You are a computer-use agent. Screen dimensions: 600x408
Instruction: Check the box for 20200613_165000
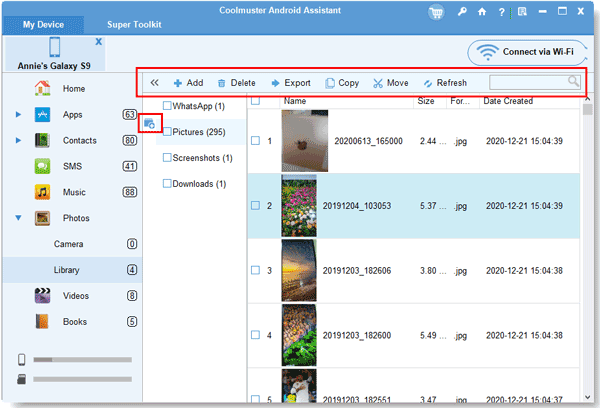[x=255, y=141]
